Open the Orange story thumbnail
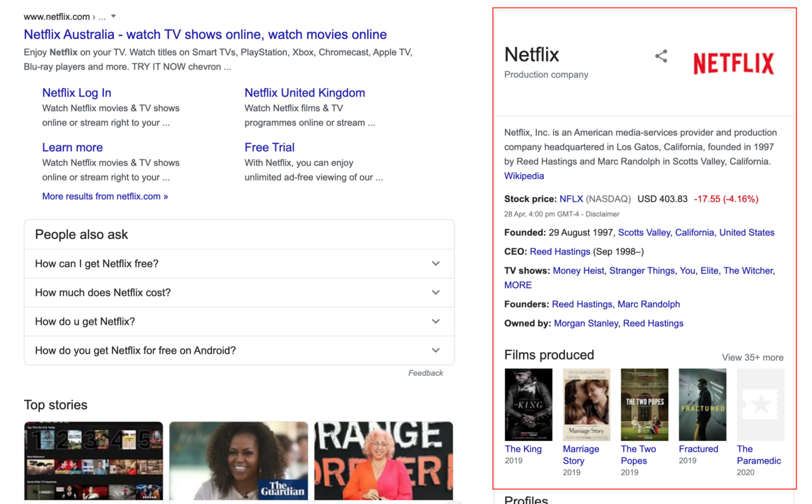 pyautogui.click(x=384, y=461)
